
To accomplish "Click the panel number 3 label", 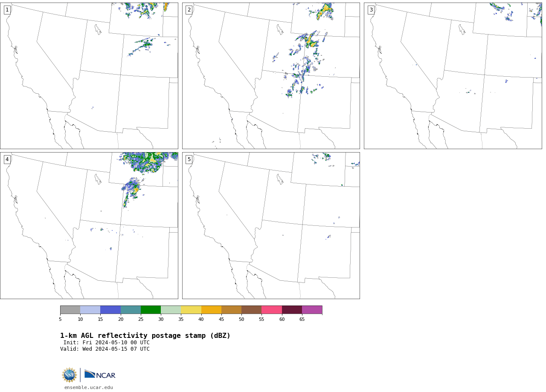I will point(371,10).
